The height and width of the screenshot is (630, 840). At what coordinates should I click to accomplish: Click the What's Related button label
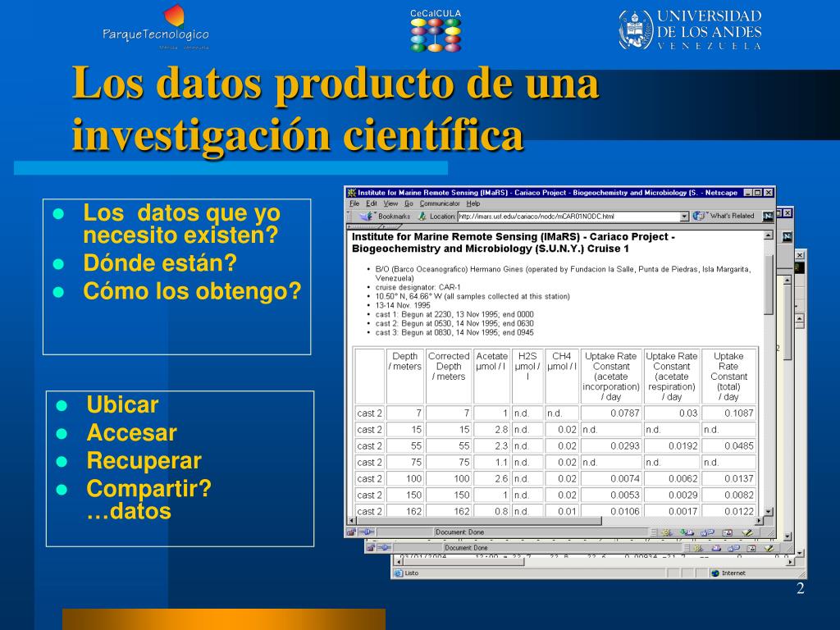733,216
